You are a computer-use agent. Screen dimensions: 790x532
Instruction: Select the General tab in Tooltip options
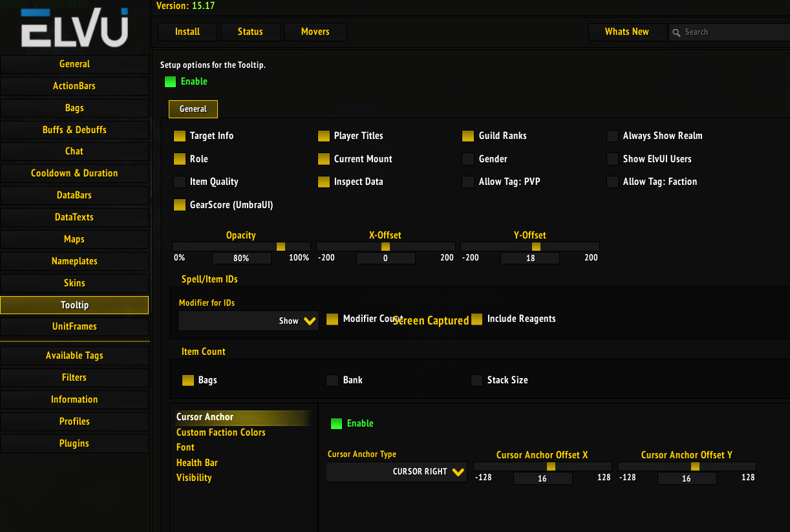pos(193,109)
